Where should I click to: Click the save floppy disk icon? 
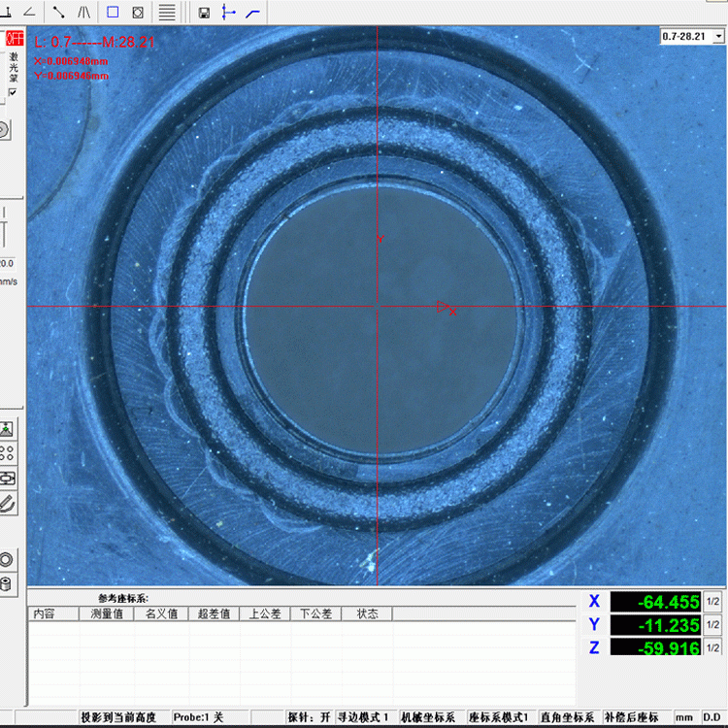(204, 13)
